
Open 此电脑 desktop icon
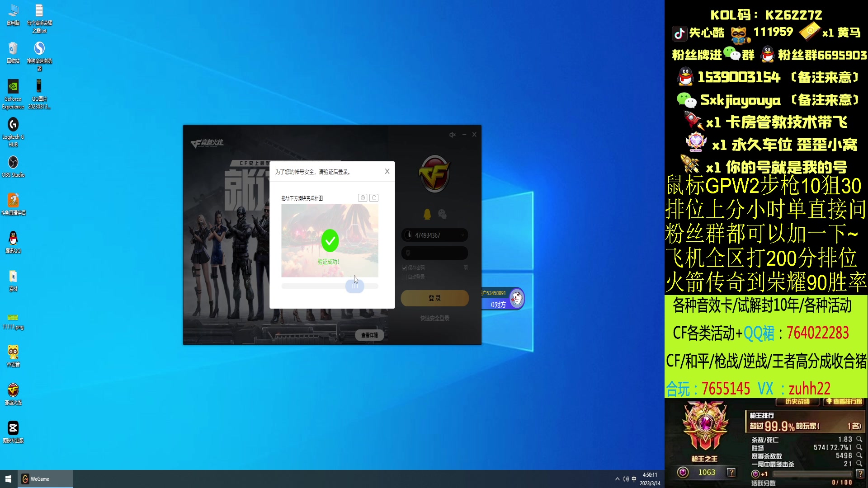(13, 15)
